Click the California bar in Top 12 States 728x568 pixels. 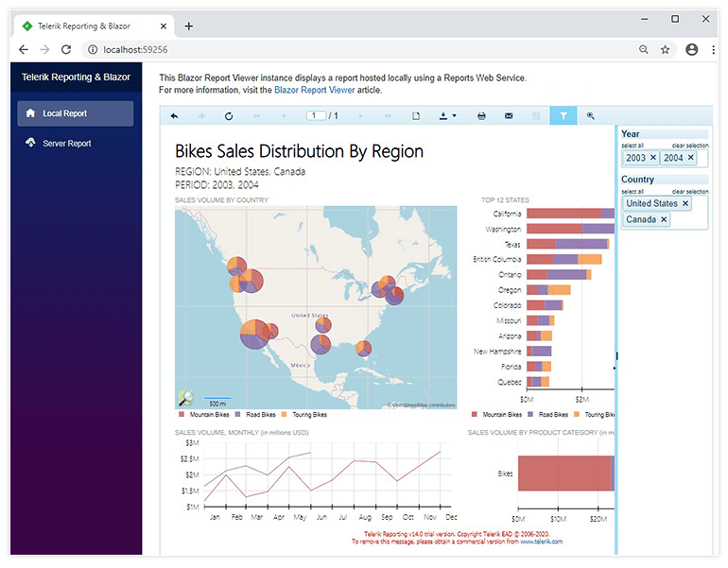[x=570, y=214]
